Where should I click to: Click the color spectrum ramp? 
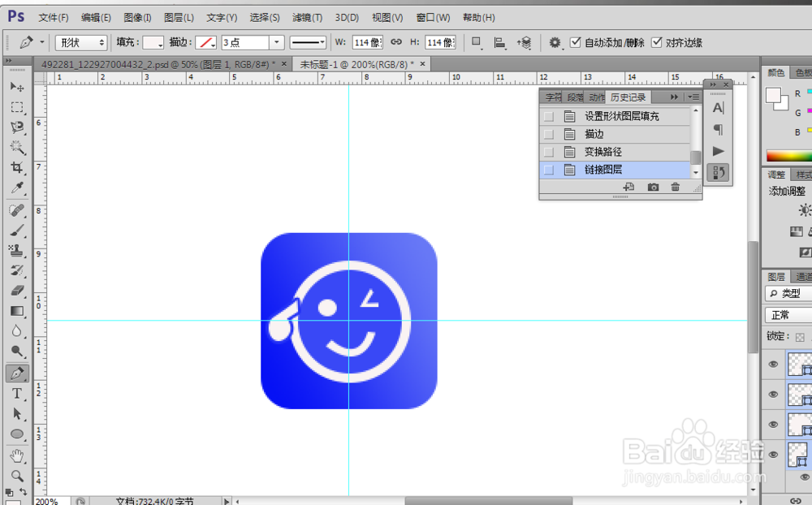(789, 156)
